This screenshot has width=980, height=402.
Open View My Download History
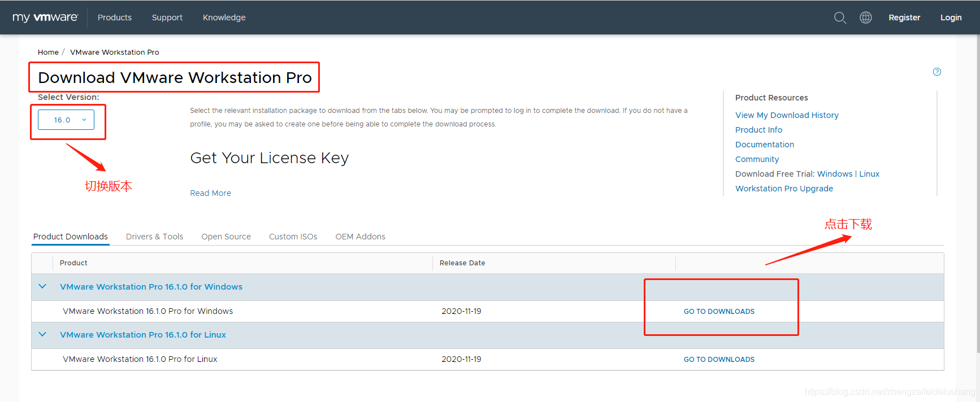pos(787,115)
